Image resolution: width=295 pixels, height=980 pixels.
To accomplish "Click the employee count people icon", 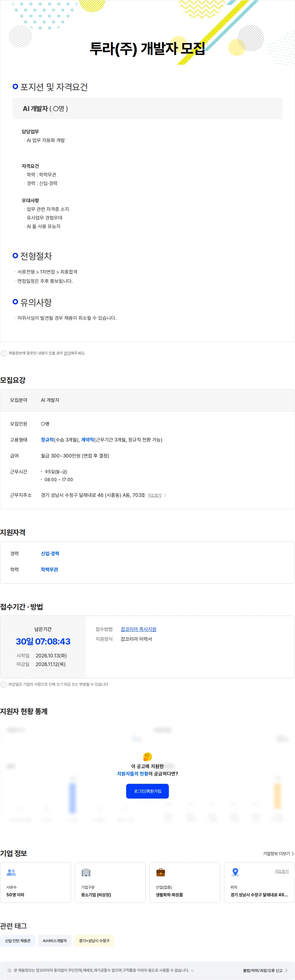I will coord(11,872).
